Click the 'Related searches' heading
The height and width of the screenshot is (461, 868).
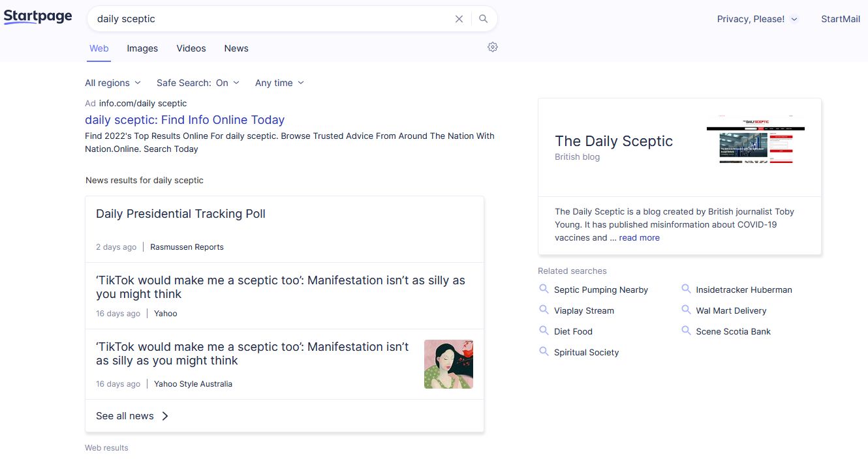point(572,271)
